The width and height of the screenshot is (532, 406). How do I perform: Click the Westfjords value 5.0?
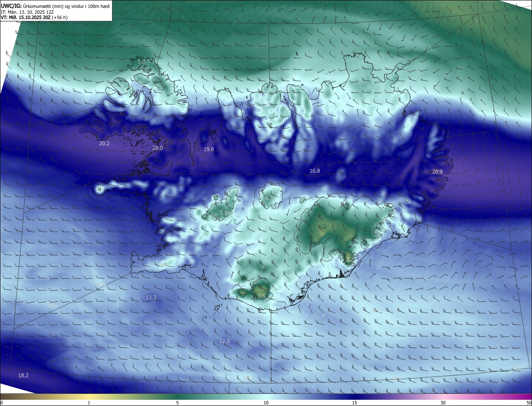(x=141, y=61)
